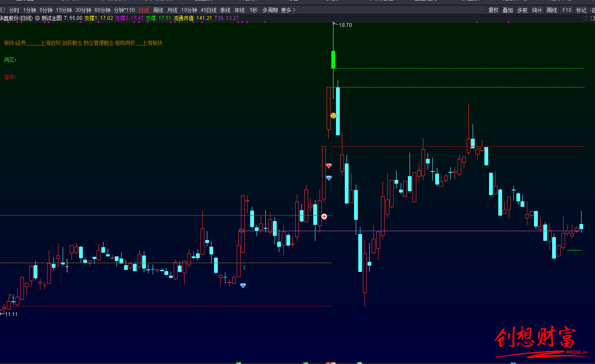Click the diamond icon at top right
The width and height of the screenshot is (595, 364).
[584, 18]
